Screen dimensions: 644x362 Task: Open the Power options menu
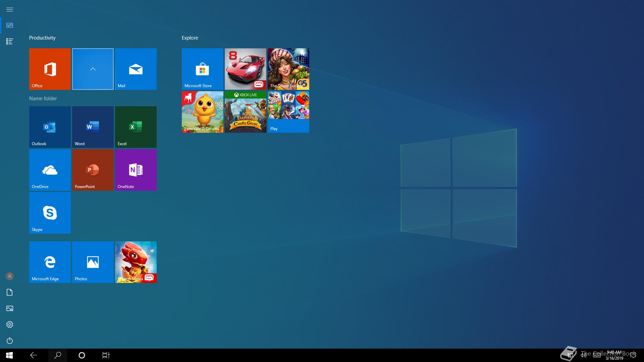(10, 341)
